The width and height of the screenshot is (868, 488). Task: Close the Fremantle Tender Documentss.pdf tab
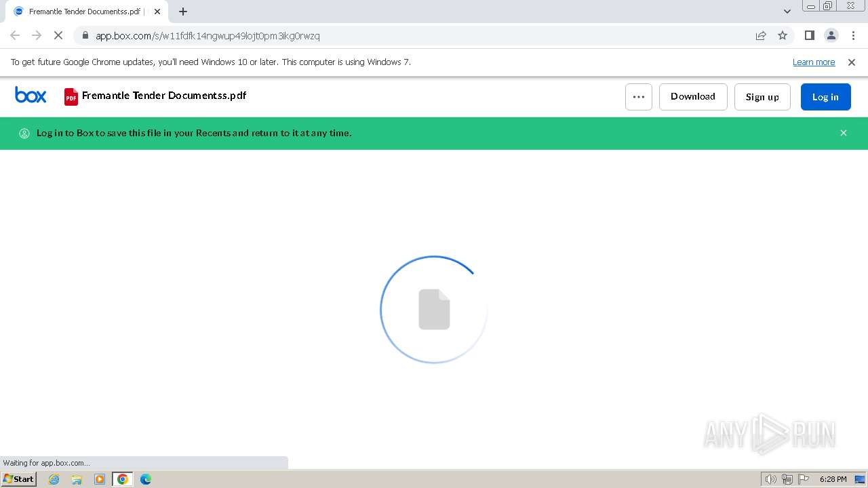[157, 12]
